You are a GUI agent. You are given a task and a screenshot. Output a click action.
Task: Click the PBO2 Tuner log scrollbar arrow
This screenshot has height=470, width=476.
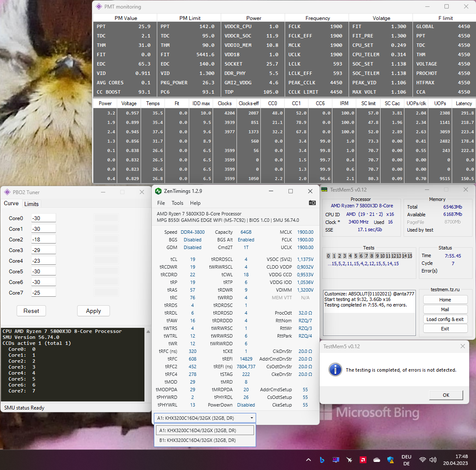pos(148,331)
